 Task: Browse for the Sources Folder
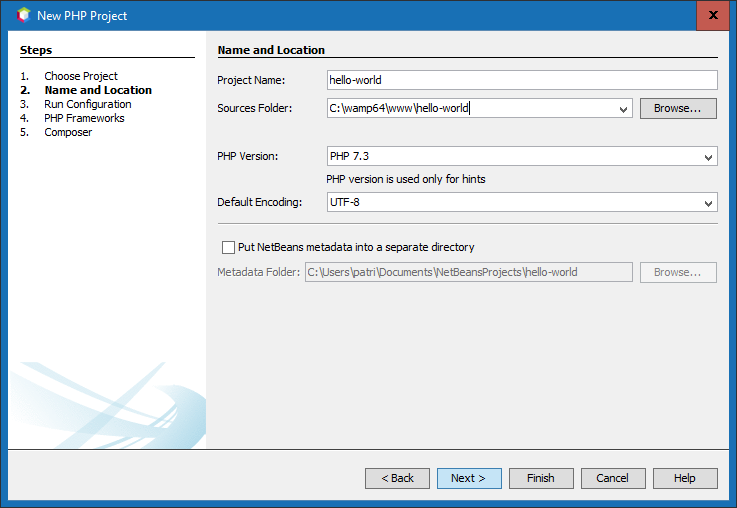point(678,108)
